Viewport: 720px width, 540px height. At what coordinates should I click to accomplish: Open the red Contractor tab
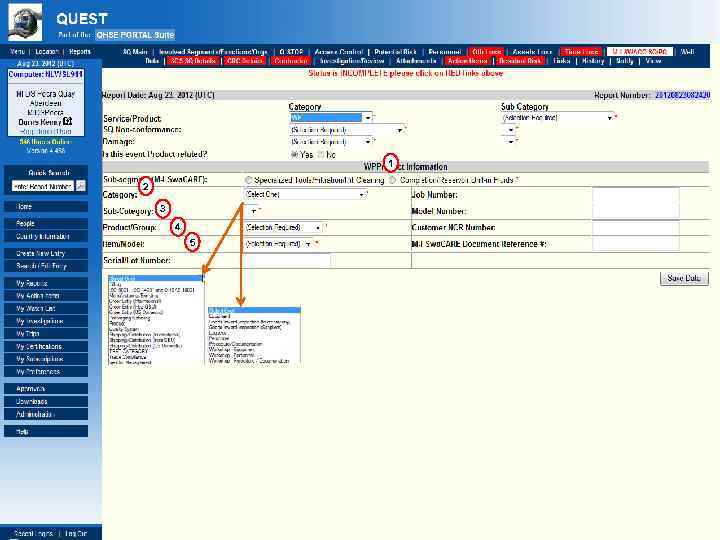click(x=291, y=61)
